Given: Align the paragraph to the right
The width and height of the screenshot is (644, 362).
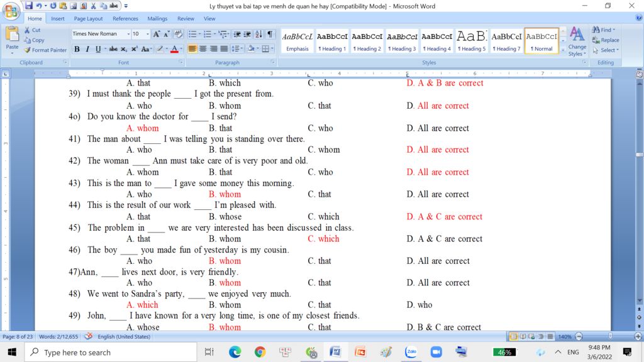Looking at the screenshot, I should tap(213, 49).
